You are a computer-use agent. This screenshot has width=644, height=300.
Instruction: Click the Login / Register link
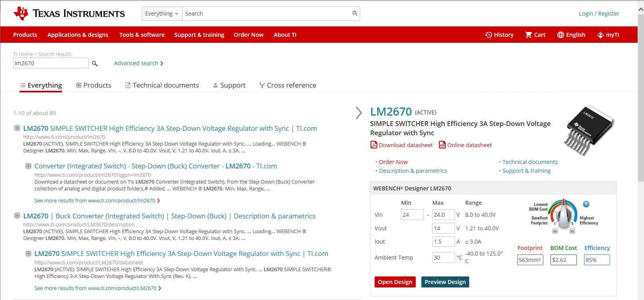(599, 14)
